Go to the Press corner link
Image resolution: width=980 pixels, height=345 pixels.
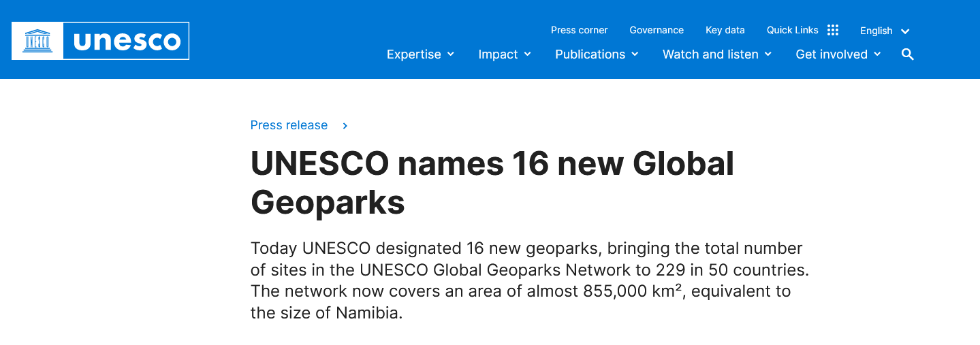coord(580,30)
